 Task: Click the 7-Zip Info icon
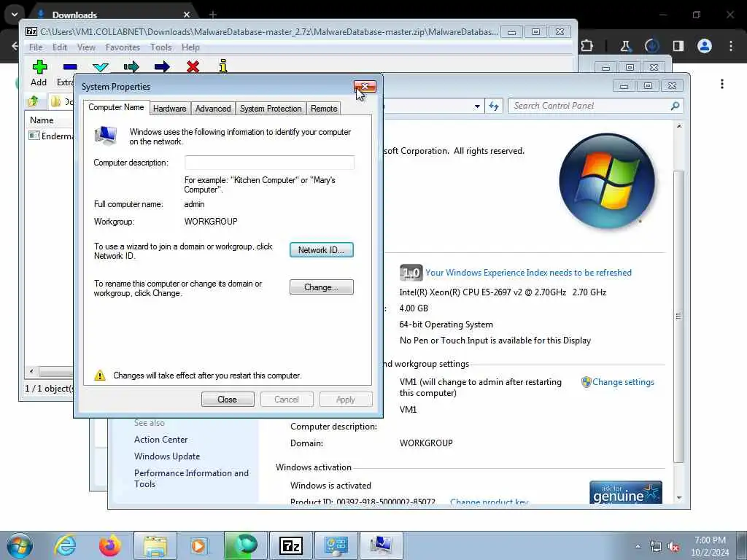pyautogui.click(x=223, y=66)
